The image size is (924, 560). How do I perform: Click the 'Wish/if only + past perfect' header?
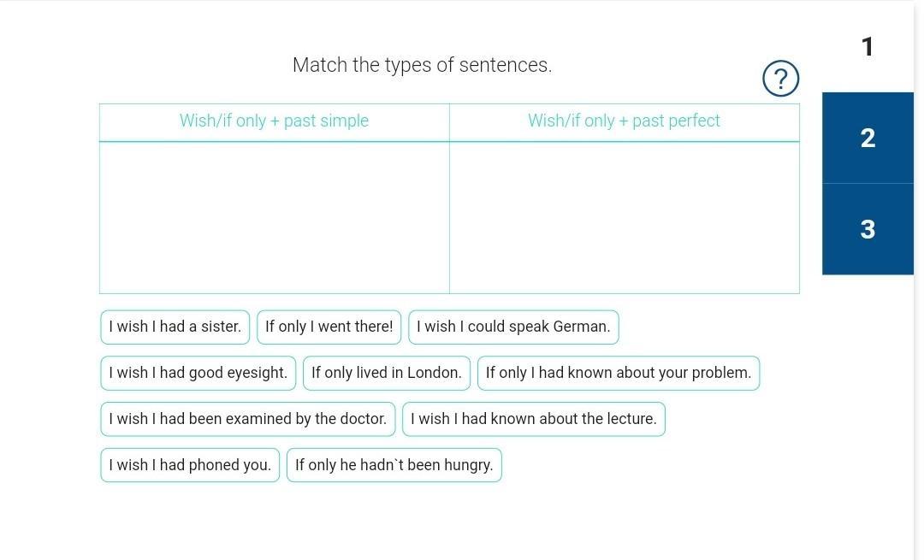(624, 121)
